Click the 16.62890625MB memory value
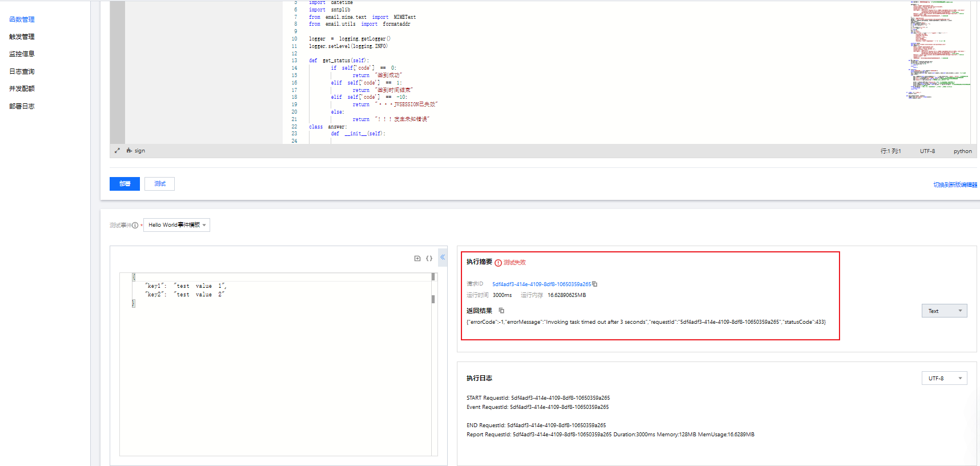 pyautogui.click(x=567, y=295)
